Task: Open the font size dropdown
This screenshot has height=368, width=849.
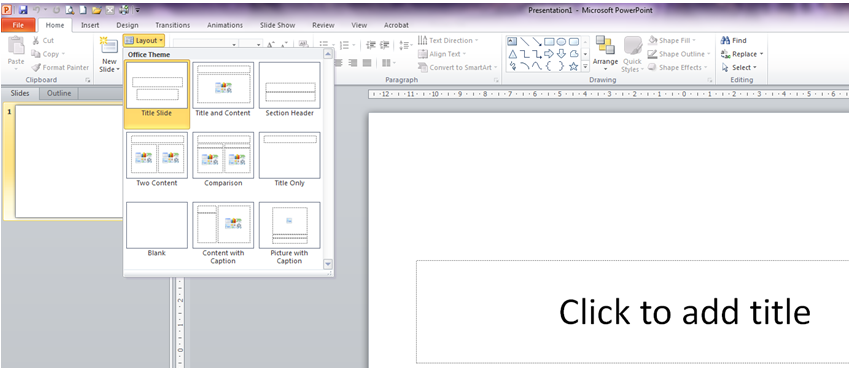Action: tap(259, 45)
